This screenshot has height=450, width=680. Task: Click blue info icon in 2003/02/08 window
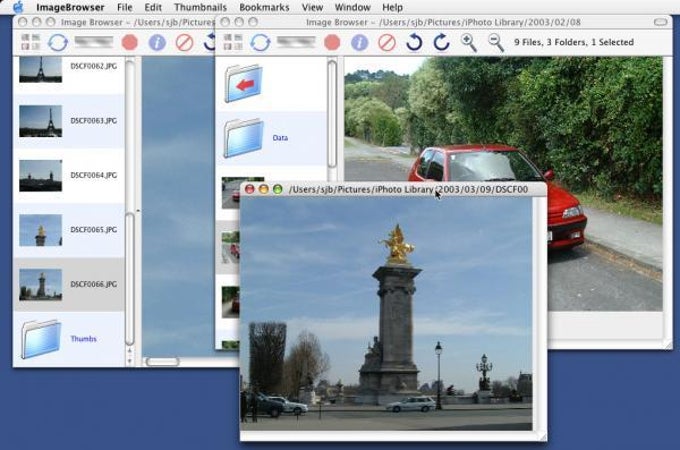pos(360,42)
